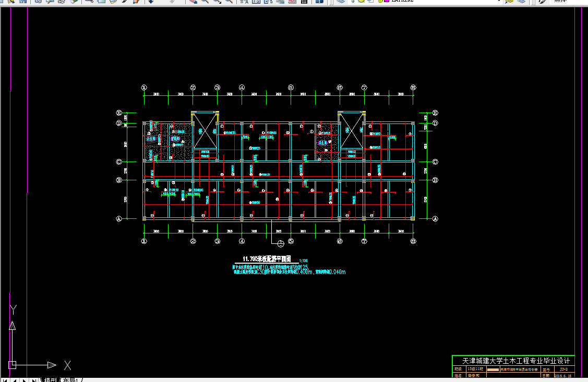Open the Help question mark icon
The height and width of the screenshot is (382, 588).
click(319, 2)
